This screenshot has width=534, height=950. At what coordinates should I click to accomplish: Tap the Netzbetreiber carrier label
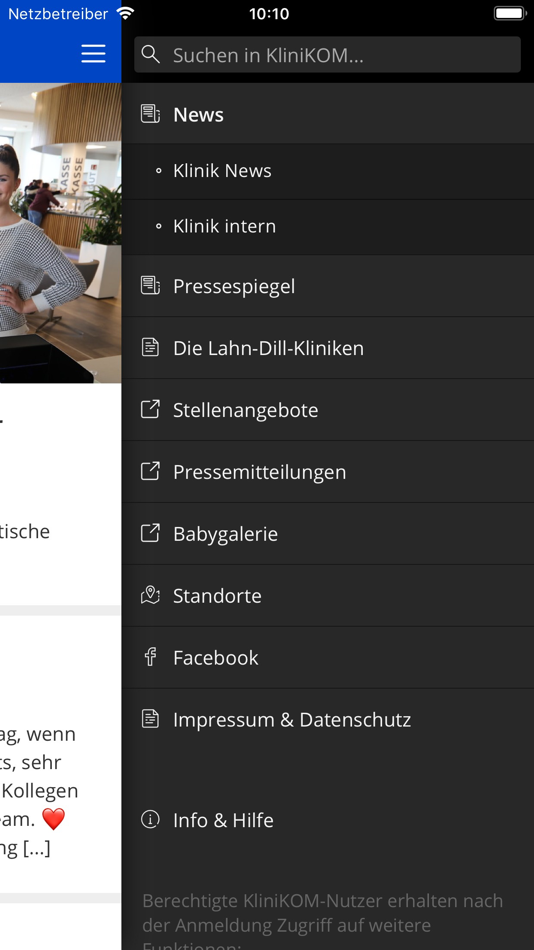coord(58,13)
